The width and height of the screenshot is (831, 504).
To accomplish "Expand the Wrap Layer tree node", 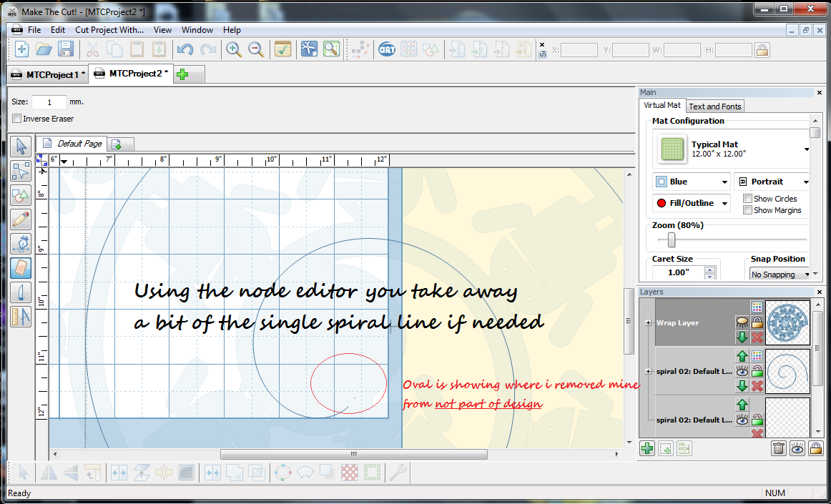I will click(648, 322).
